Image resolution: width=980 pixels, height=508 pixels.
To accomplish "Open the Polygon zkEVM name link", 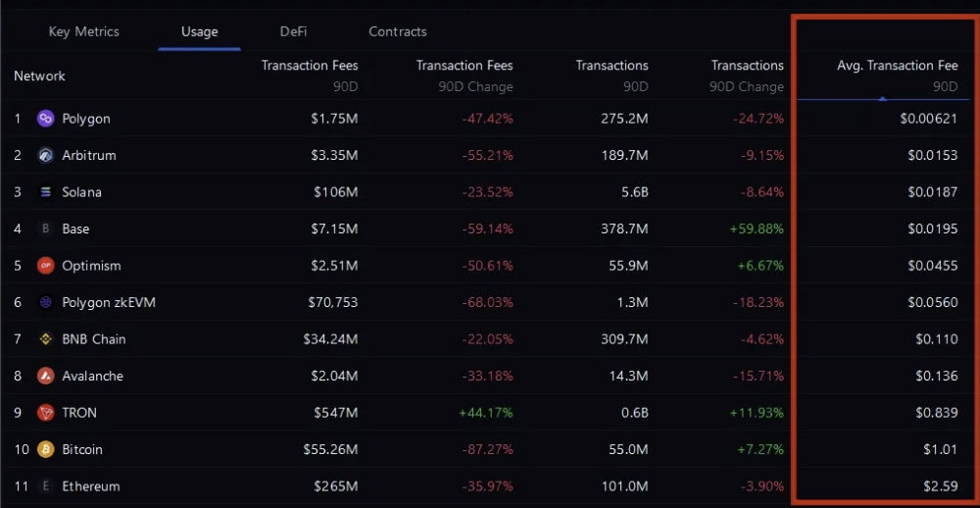I will click(109, 302).
